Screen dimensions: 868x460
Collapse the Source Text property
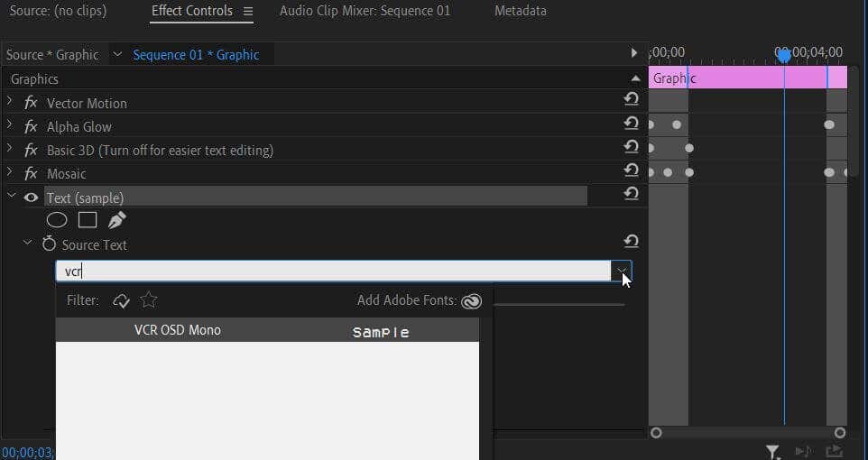point(28,244)
